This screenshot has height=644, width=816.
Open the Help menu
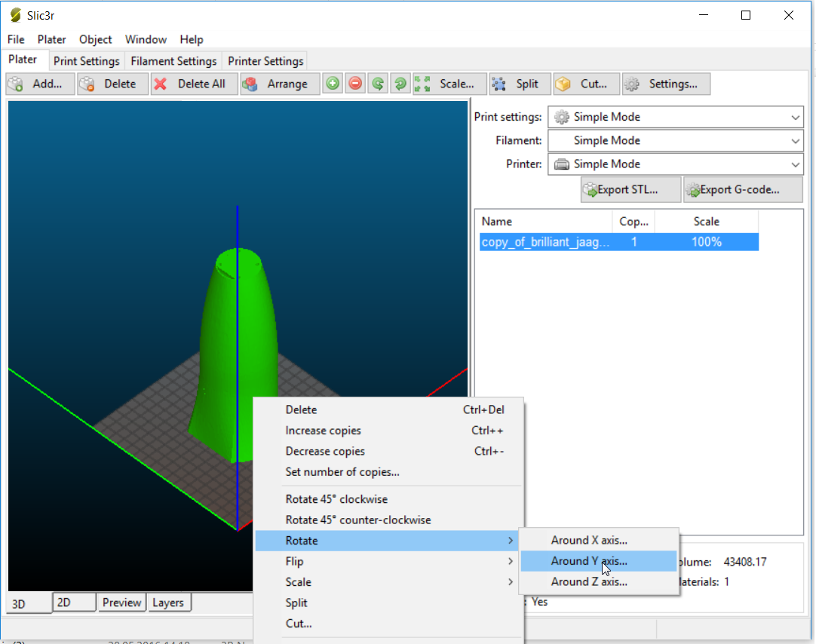coord(192,39)
